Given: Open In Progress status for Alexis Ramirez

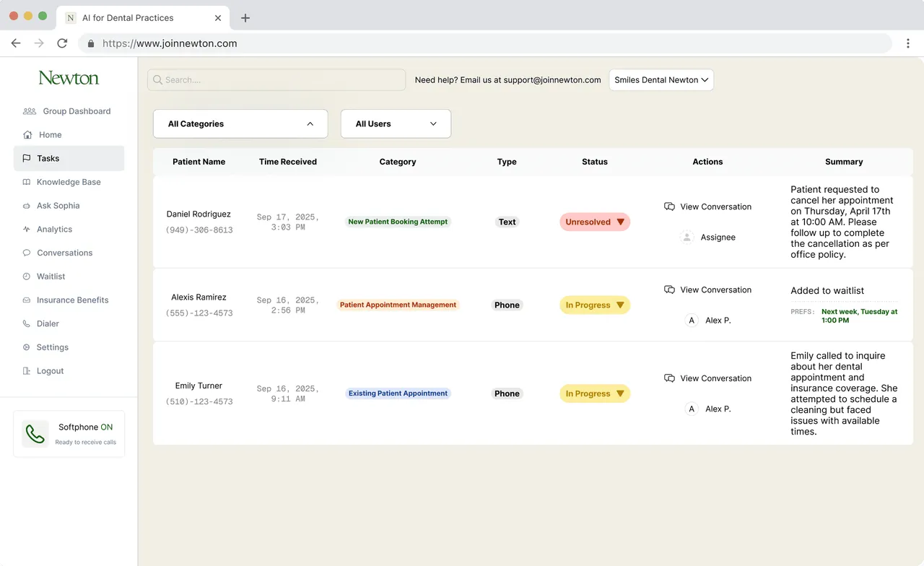Looking at the screenshot, I should coord(595,305).
